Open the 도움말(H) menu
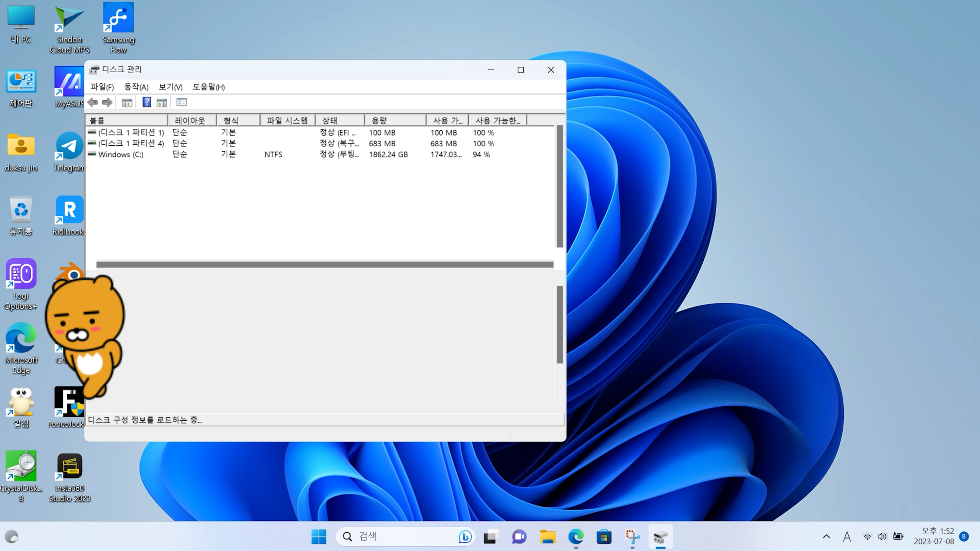 pyautogui.click(x=208, y=87)
